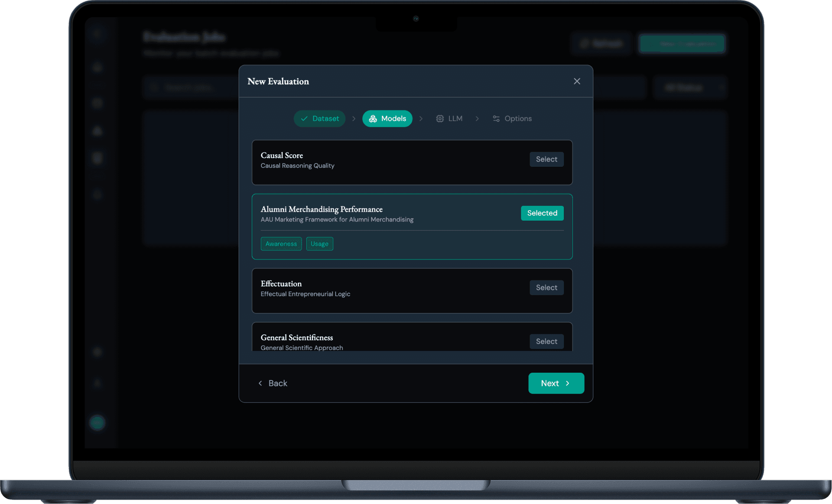Toggle the Awareness tag

pyautogui.click(x=281, y=244)
